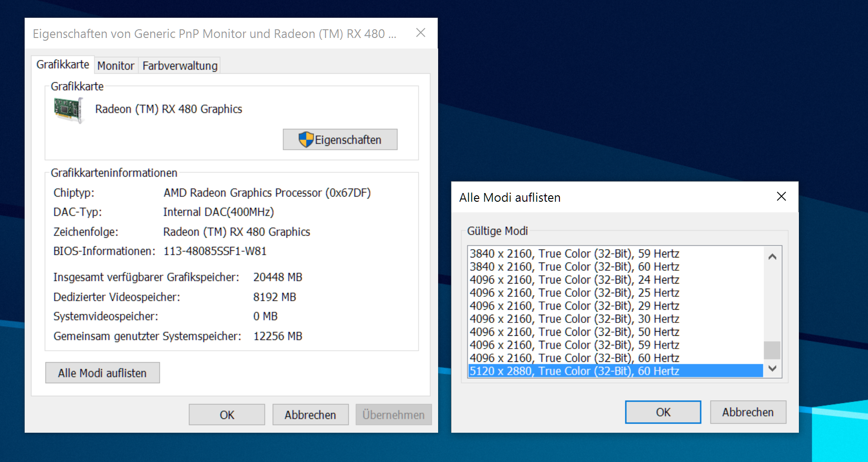Click chip type value AMD Radeon Graphics Processor (0x67DF)
868x462 pixels.
click(267, 193)
